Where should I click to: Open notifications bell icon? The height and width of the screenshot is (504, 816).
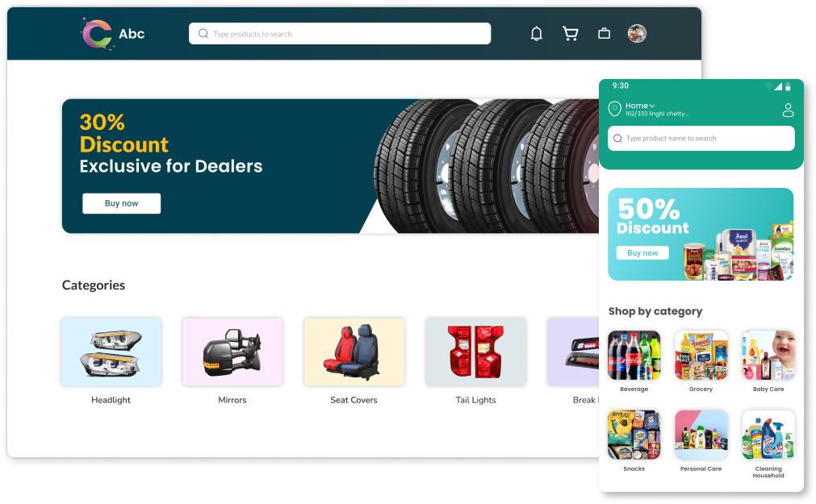pyautogui.click(x=536, y=34)
